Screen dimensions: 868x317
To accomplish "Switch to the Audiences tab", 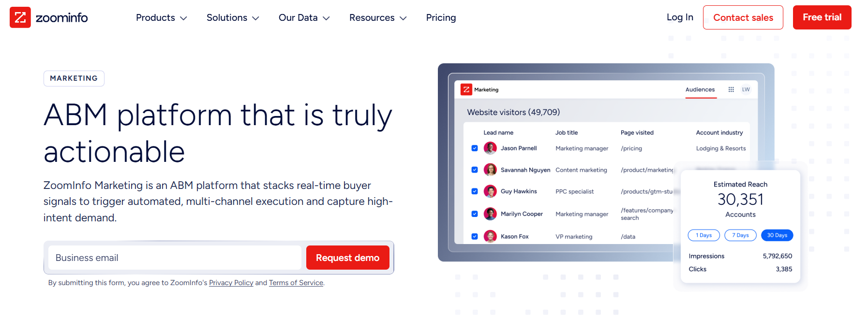I will point(700,90).
